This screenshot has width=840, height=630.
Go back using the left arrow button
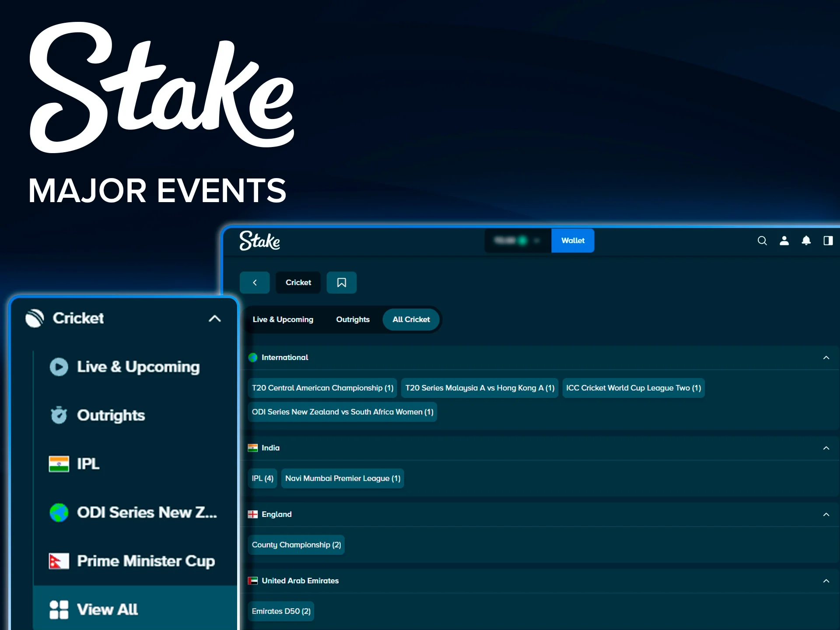click(255, 283)
